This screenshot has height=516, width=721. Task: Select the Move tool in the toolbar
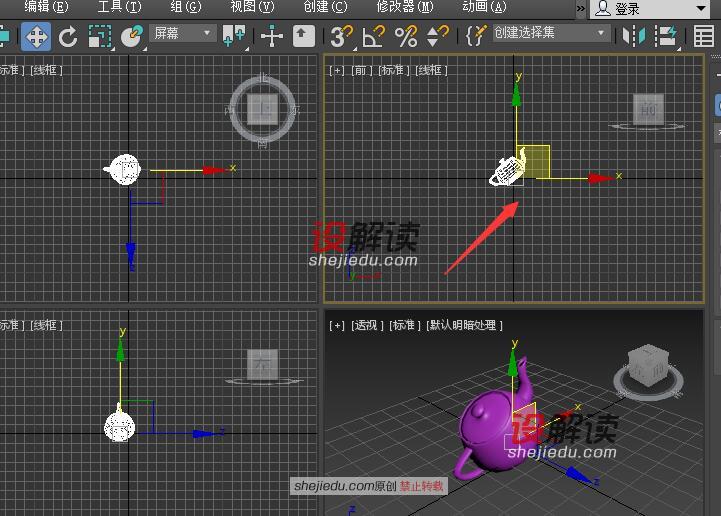coord(36,36)
